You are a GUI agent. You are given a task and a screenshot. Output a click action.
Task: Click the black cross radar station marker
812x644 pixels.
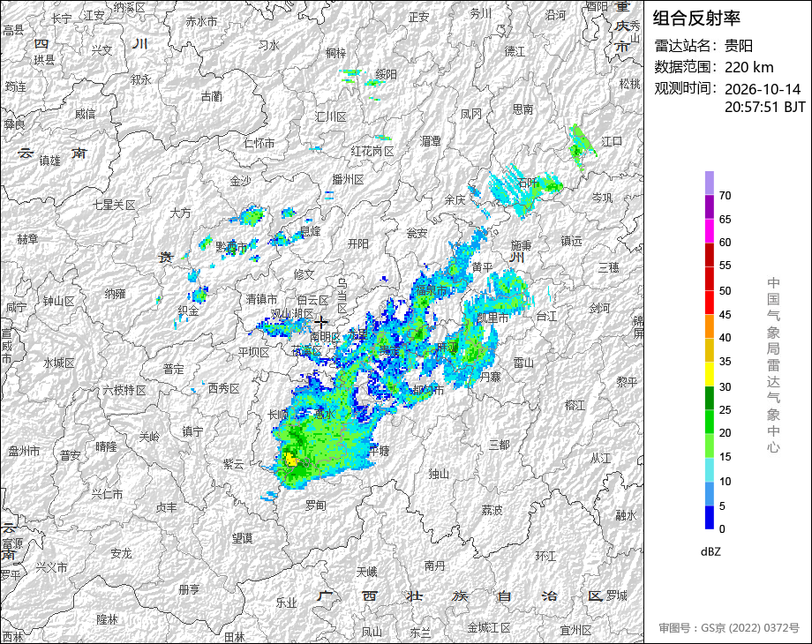pos(320,322)
